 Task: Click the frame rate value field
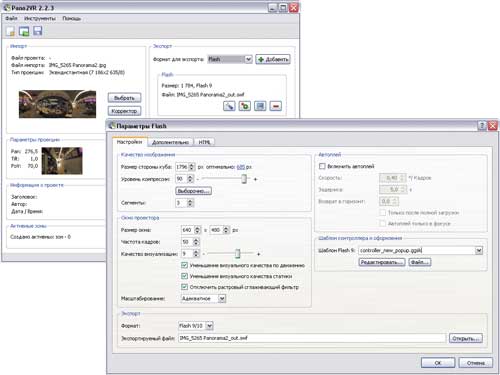pyautogui.click(x=187, y=242)
